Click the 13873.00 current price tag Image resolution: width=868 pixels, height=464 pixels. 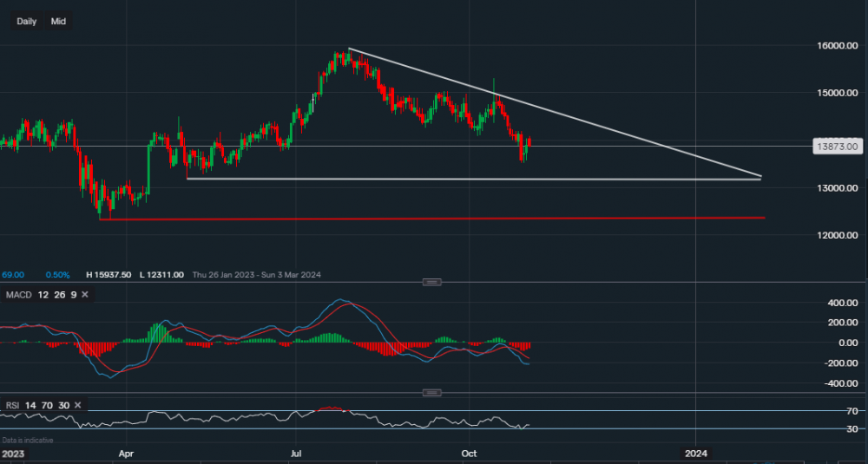(x=837, y=147)
